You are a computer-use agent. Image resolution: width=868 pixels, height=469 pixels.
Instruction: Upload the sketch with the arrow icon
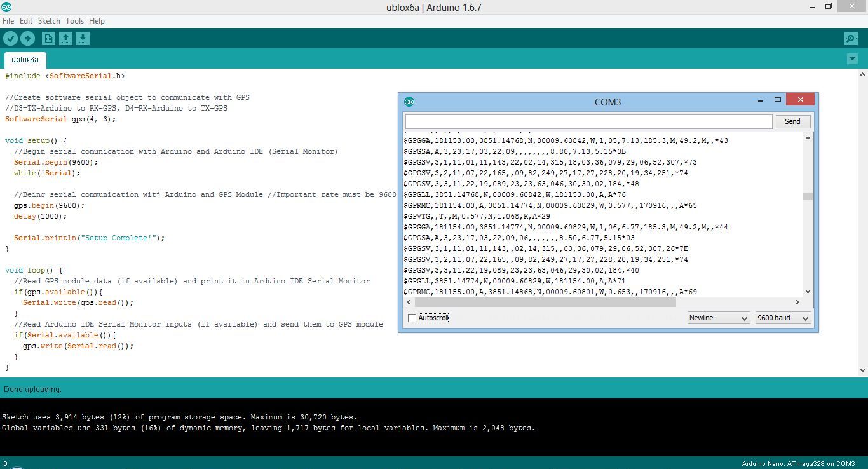[x=27, y=39]
